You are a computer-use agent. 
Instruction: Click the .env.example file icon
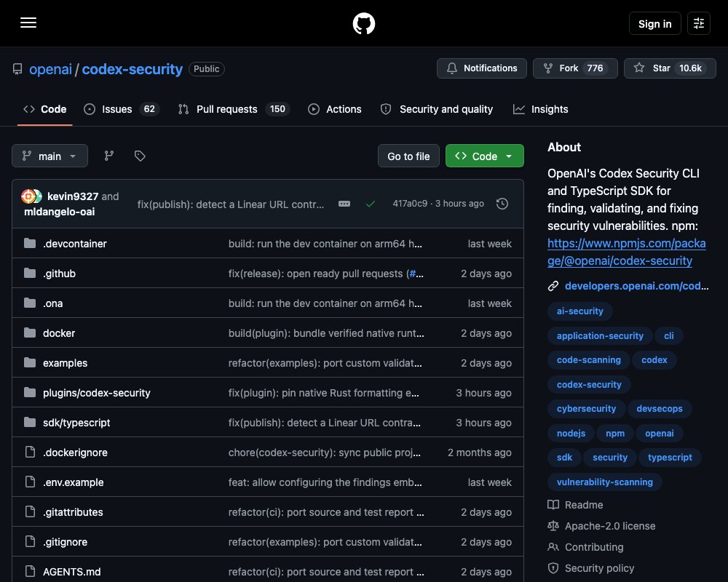[30, 482]
